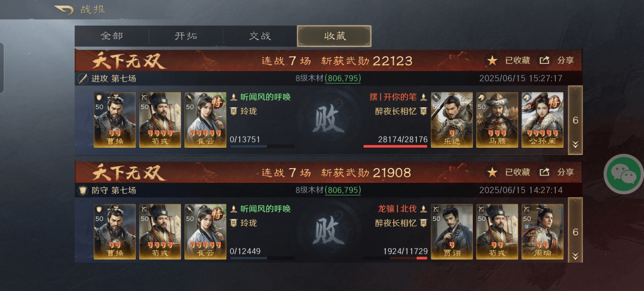Select 乐进 hero card in first report
The height and width of the screenshot is (291, 644).
click(x=452, y=120)
